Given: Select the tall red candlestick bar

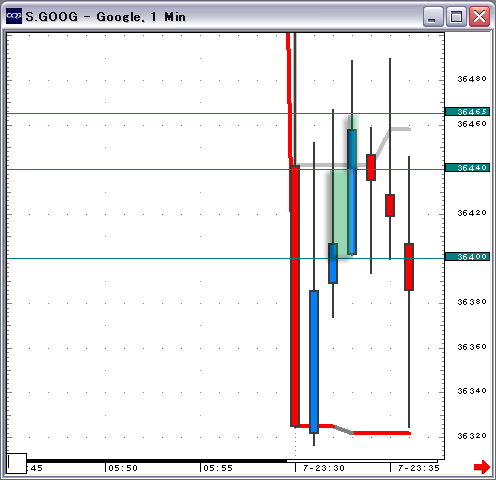Looking at the screenshot, I should [x=295, y=296].
